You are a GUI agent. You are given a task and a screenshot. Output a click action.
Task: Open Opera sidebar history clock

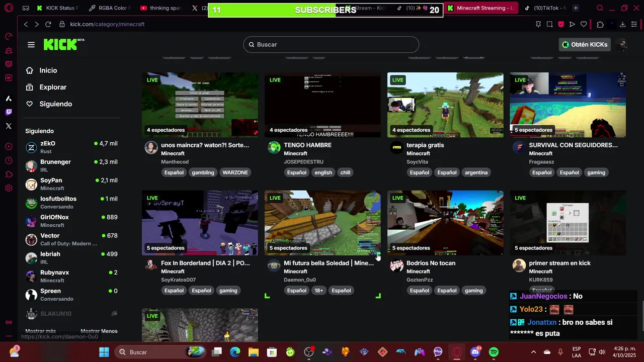click(x=9, y=161)
